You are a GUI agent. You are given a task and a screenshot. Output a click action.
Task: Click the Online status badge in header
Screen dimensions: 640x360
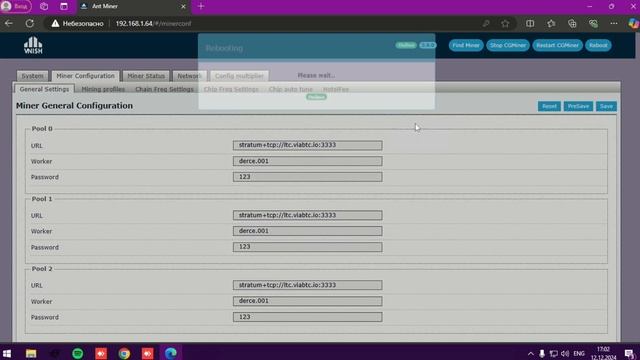[x=406, y=45]
